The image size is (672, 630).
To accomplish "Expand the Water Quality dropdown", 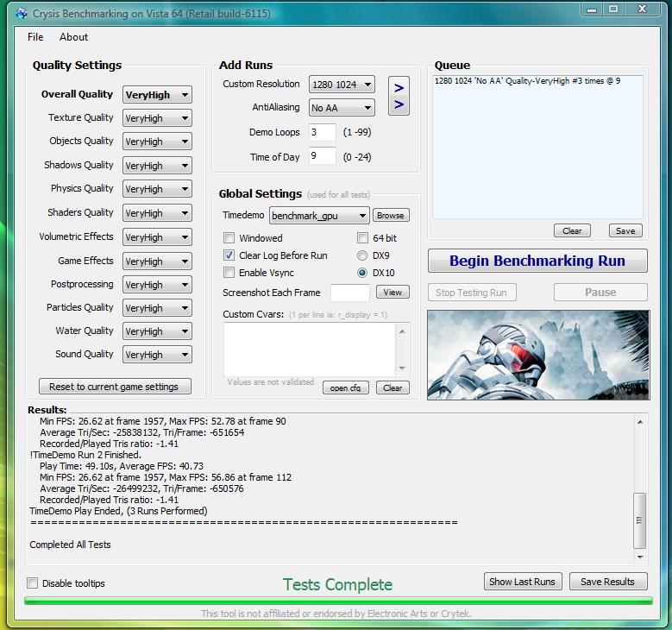I will click(x=157, y=331).
